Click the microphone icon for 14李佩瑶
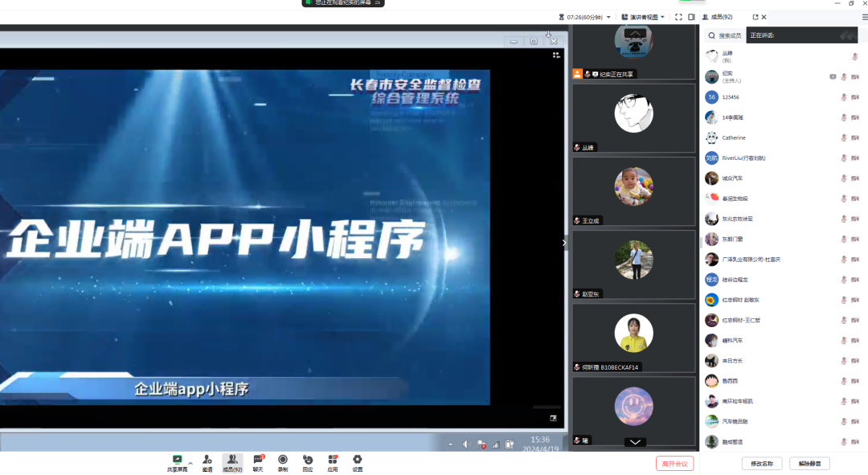868x475 pixels. tap(844, 117)
